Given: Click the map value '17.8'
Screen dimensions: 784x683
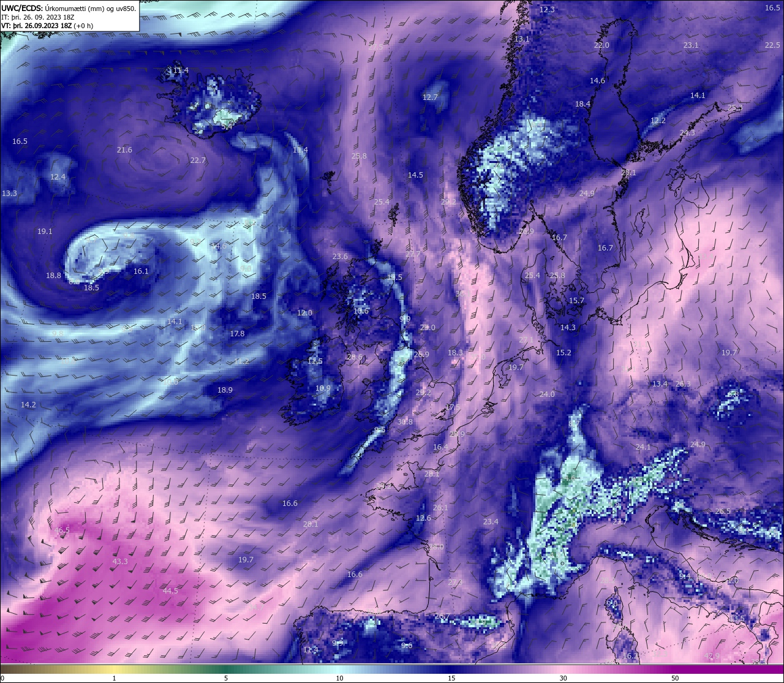Looking at the screenshot, I should (237, 333).
